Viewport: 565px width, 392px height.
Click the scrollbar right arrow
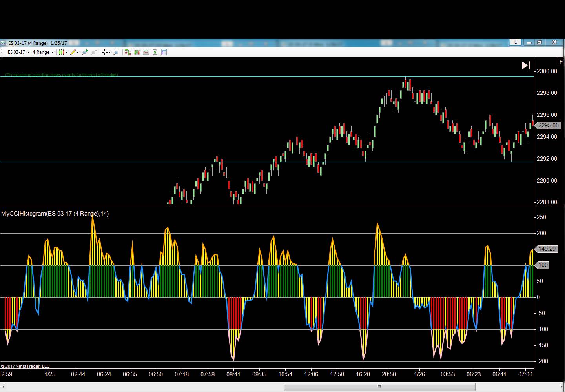tap(561, 387)
